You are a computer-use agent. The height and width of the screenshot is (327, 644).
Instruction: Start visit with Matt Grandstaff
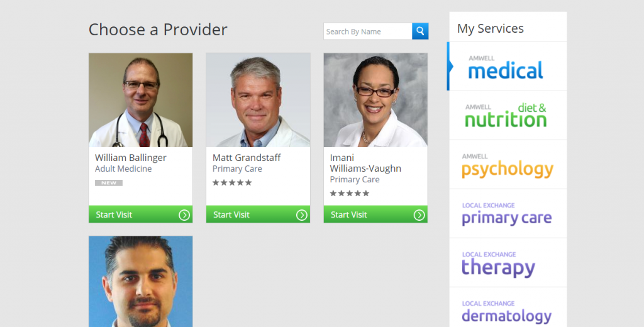click(258, 214)
